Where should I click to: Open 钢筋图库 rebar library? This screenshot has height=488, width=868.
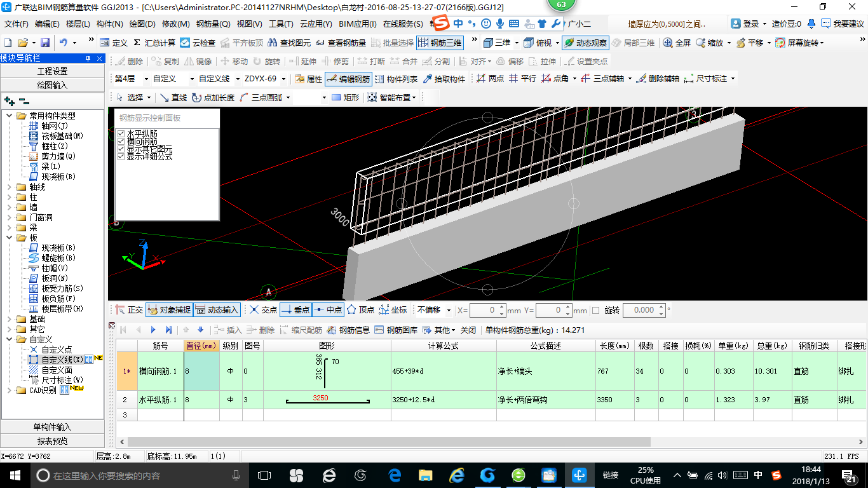(397, 330)
